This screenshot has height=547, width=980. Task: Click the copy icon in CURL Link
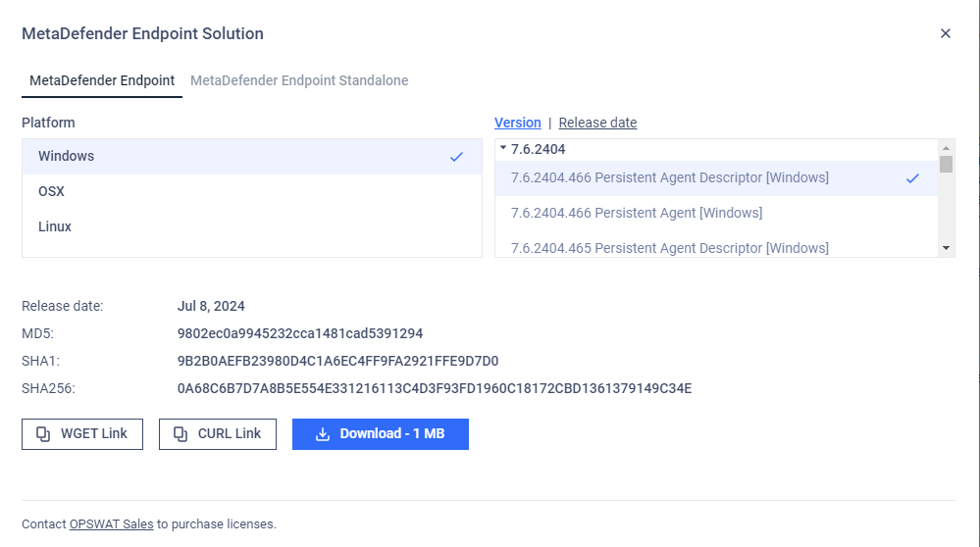(x=180, y=434)
